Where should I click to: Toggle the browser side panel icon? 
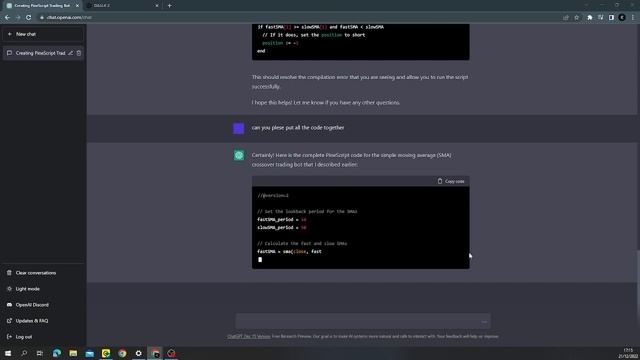tap(611, 17)
